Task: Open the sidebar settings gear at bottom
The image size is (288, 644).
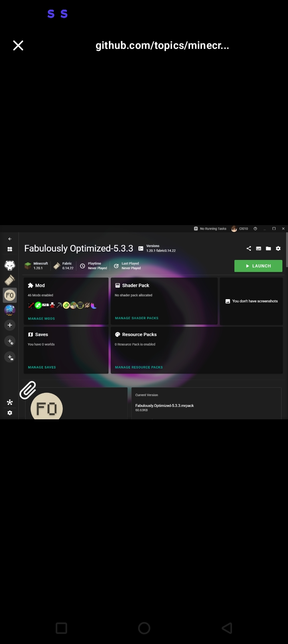Action: click(10, 413)
